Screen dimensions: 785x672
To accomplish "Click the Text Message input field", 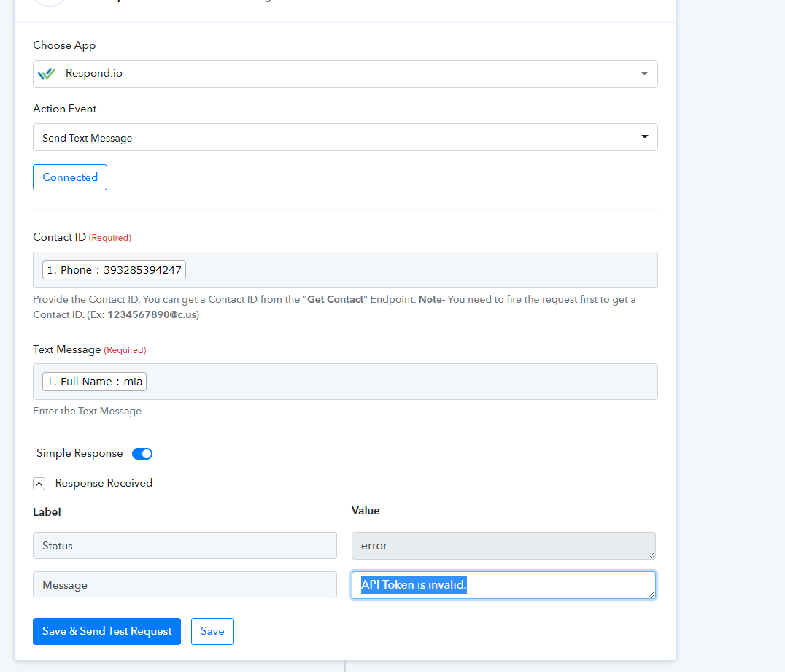I will coord(345,382).
